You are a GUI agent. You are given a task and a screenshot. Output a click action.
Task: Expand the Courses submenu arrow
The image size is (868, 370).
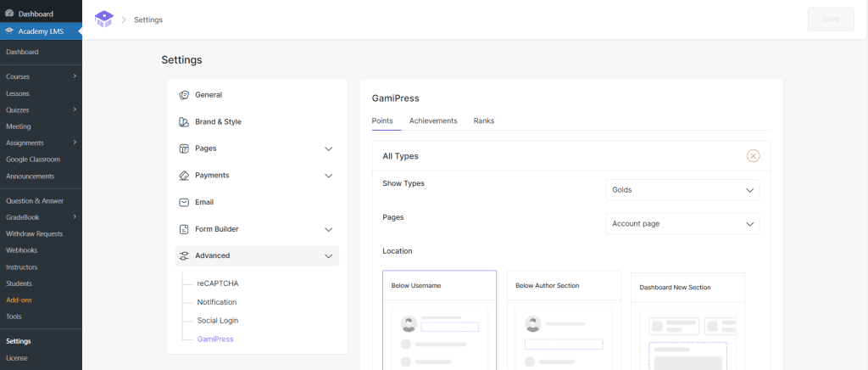coord(75,76)
